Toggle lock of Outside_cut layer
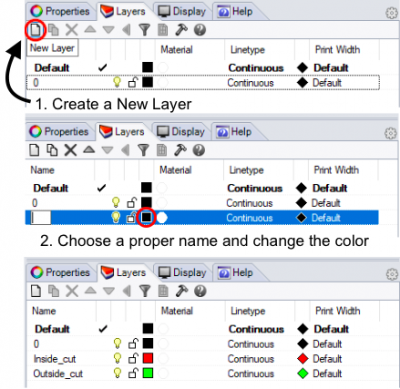 click(x=133, y=373)
